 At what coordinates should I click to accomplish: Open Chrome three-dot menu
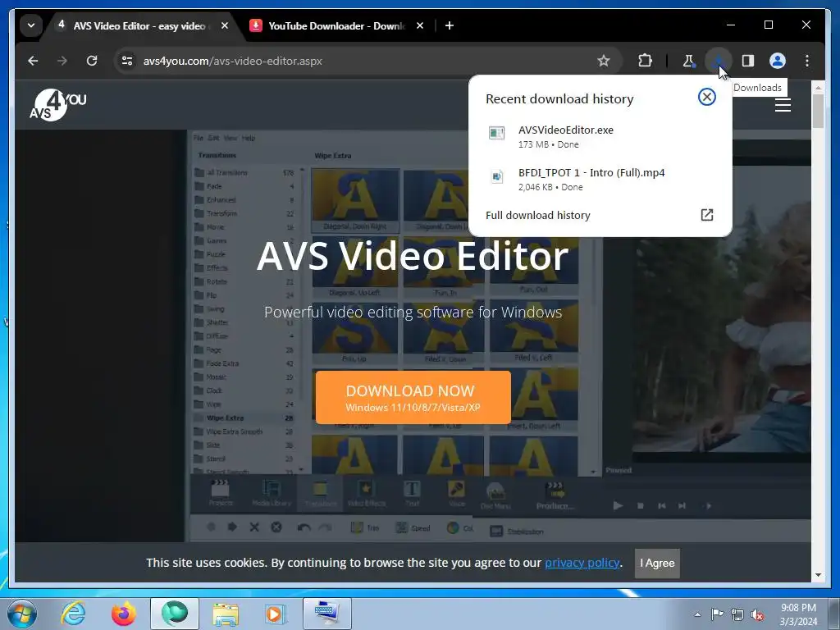click(807, 61)
